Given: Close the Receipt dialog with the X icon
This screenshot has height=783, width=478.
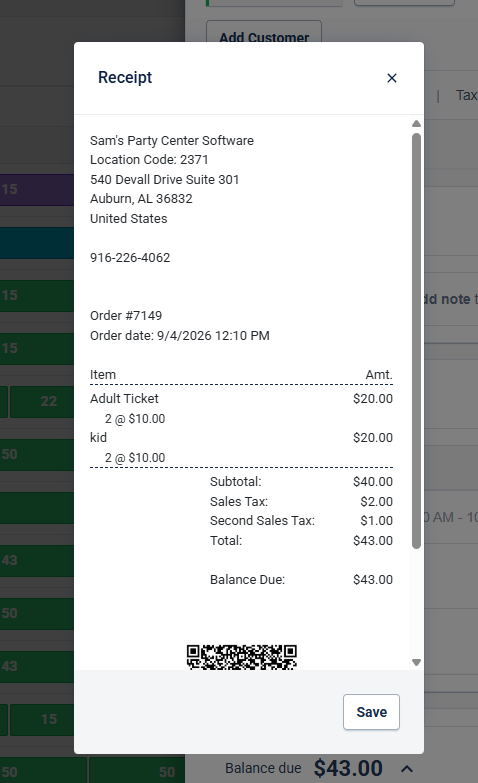Looking at the screenshot, I should coord(392,78).
